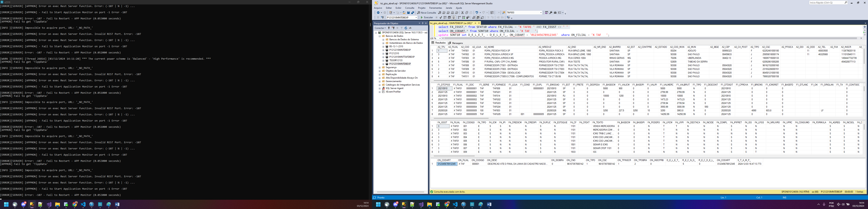The height and width of the screenshot is (209, 868).
Task: Open the Consulta menu
Action: [x=409, y=8]
